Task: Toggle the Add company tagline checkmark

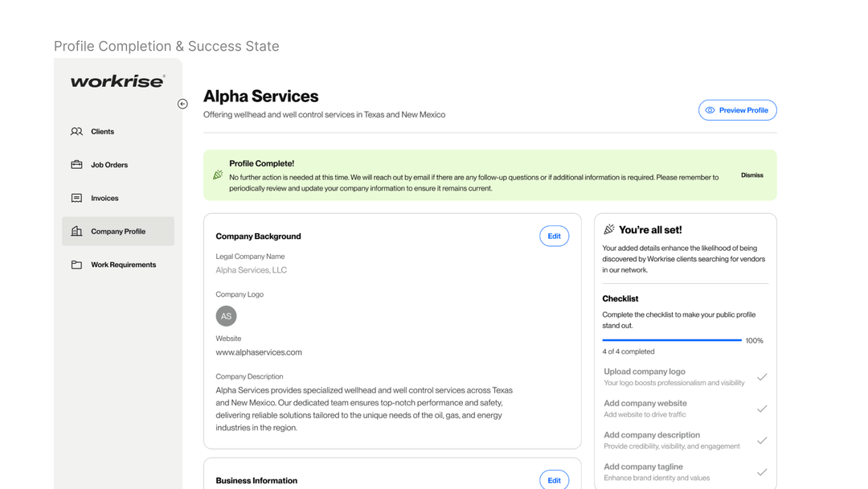Action: 762,471
